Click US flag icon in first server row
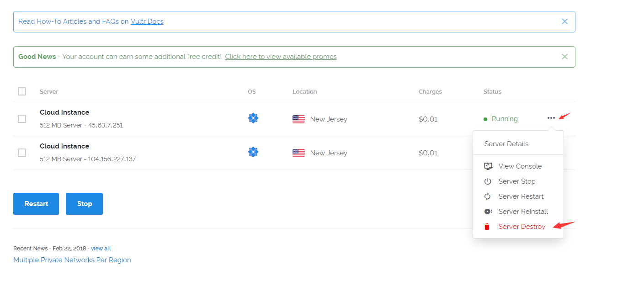This screenshot has height=281, width=644. pyautogui.click(x=298, y=119)
